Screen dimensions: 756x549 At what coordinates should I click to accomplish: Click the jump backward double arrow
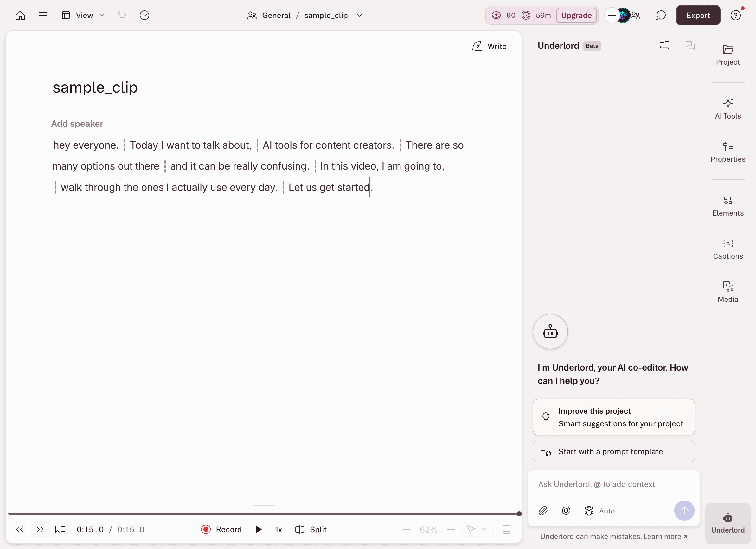click(x=20, y=529)
